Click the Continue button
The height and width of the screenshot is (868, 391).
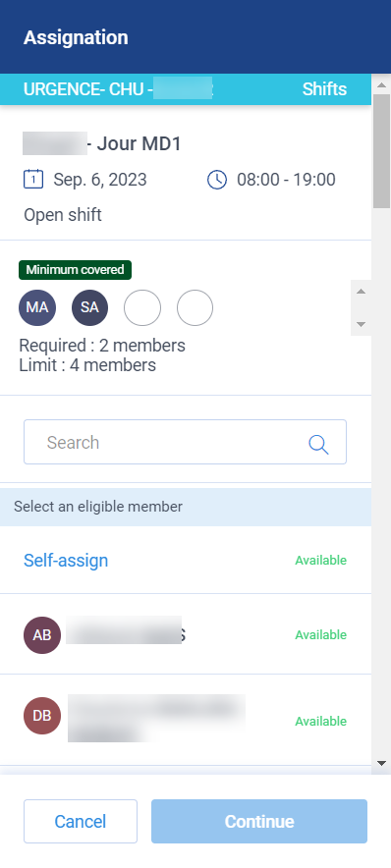click(259, 821)
